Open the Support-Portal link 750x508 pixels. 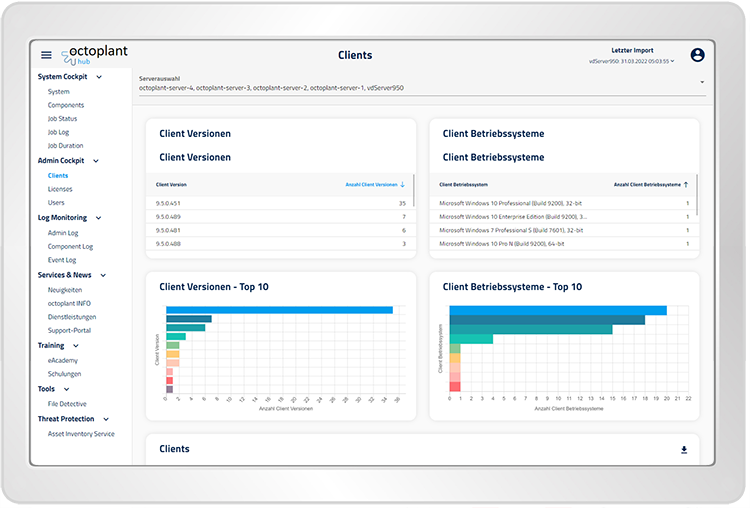point(70,330)
